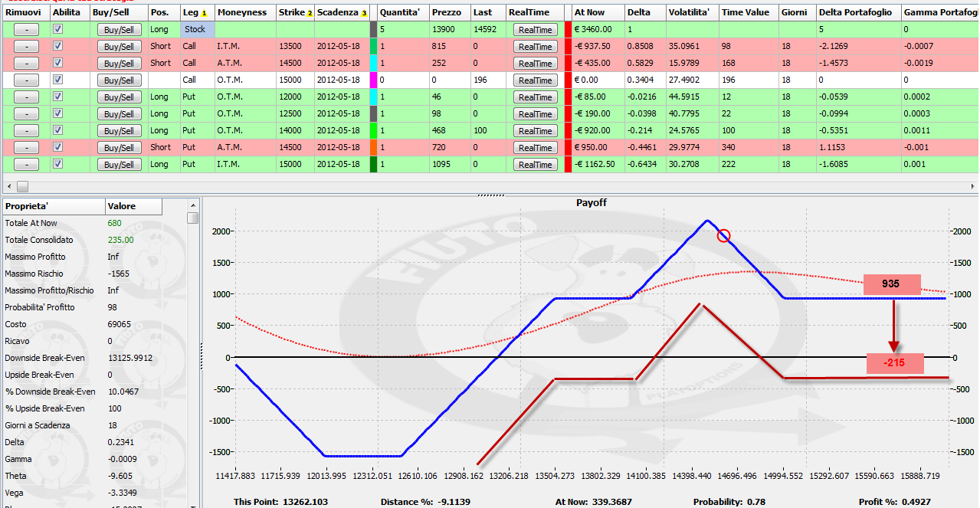Remove the 15000 O.T.M. Call leg
Viewport: 980px width, 508px height.
[26, 80]
